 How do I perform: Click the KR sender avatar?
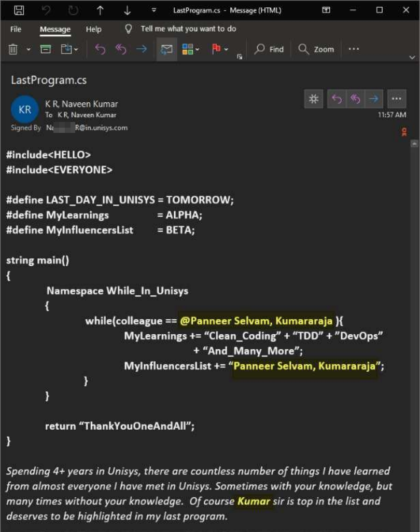tap(25, 109)
